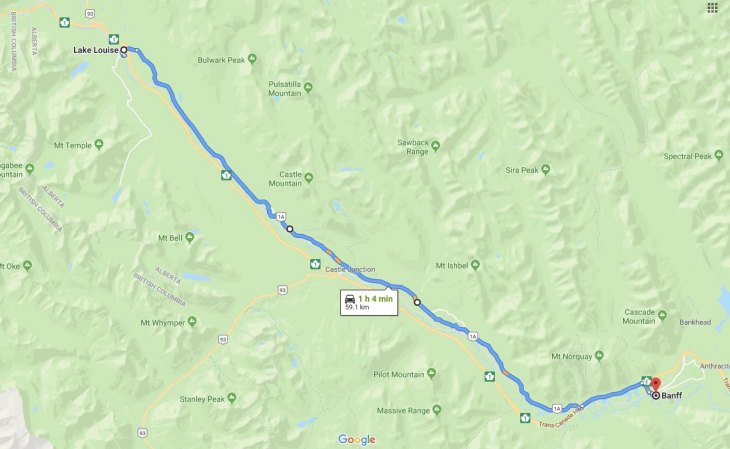Click the Lake Louise origin waypoint
This screenshot has width=730, height=449.
pos(124,50)
